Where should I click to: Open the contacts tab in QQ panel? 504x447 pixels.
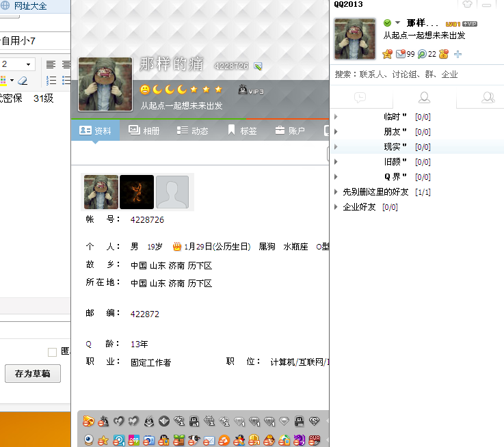click(x=424, y=97)
